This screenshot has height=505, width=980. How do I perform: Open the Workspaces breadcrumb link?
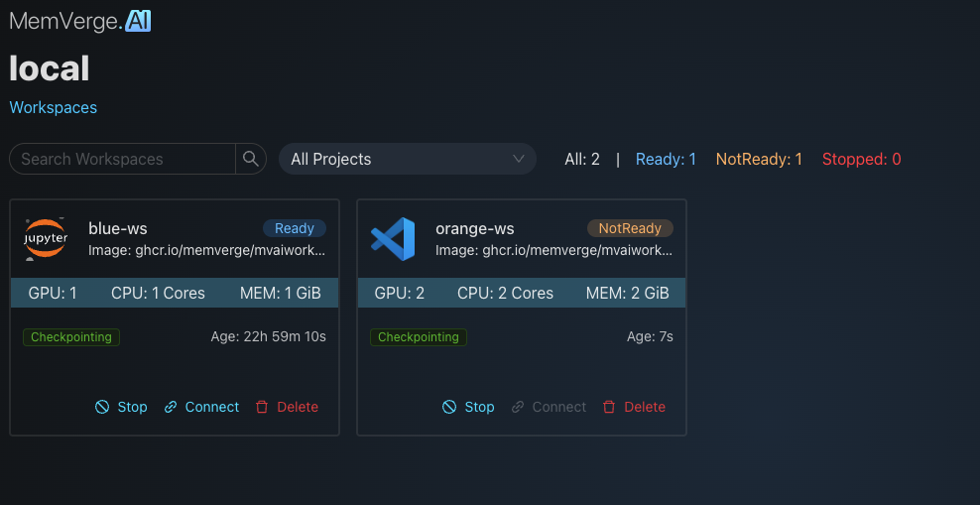(54, 107)
